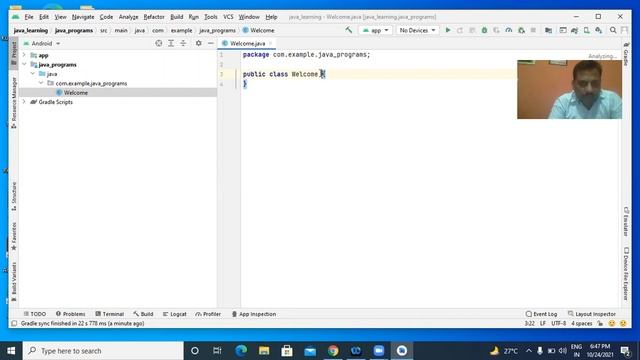Collapse the com.example.java_programs package node
Screen dimensions: 640x360
41,83
